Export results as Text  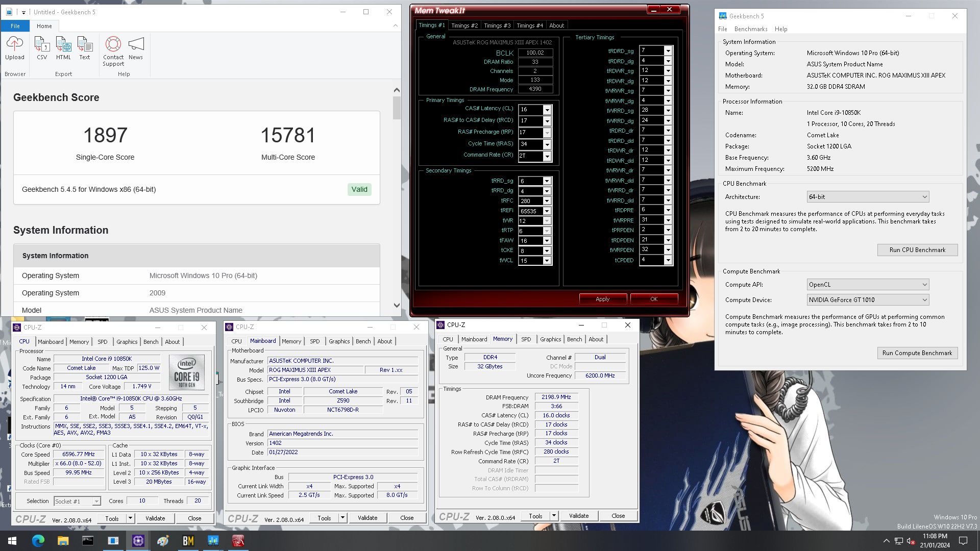click(x=85, y=49)
